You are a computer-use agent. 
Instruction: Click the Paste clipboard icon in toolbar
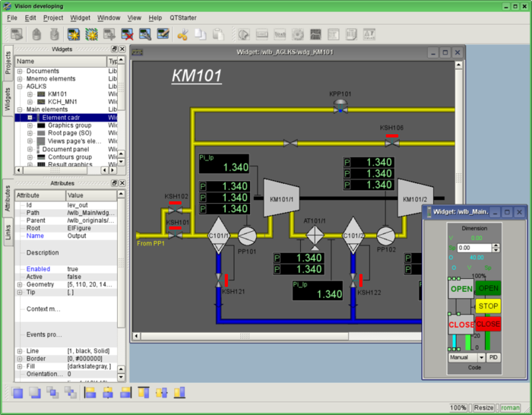(218, 34)
